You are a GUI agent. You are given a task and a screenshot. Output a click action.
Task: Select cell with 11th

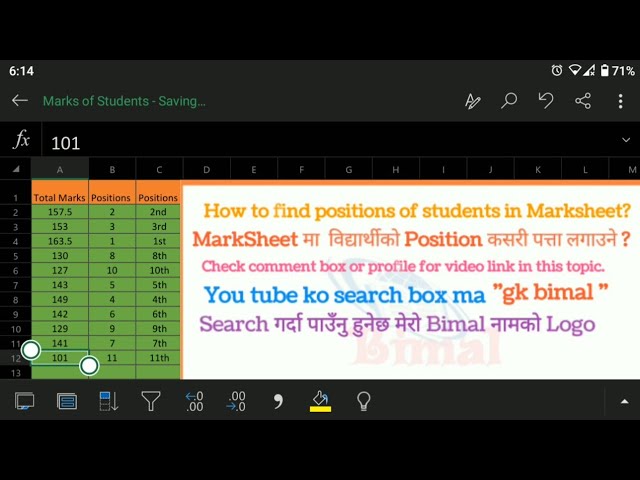(x=158, y=358)
